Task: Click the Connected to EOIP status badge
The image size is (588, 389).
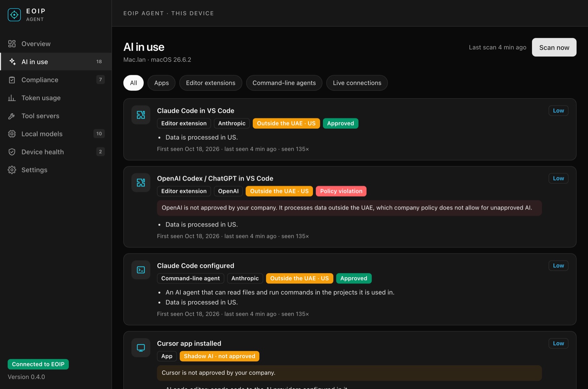Action: pyautogui.click(x=38, y=364)
